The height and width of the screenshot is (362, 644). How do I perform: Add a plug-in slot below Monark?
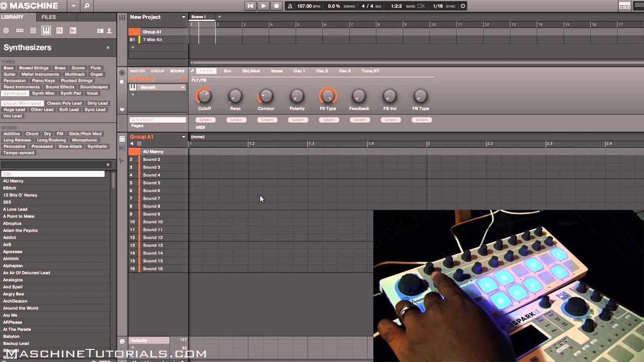(133, 95)
